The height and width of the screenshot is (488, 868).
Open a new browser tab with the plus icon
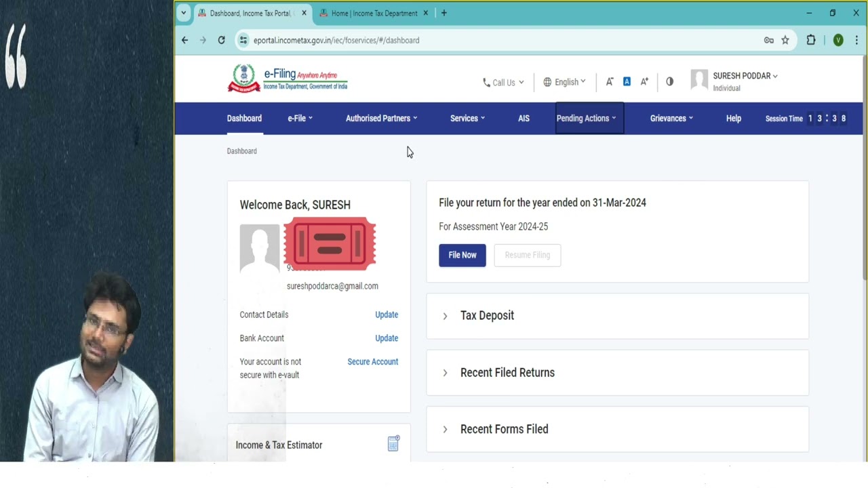tap(444, 13)
